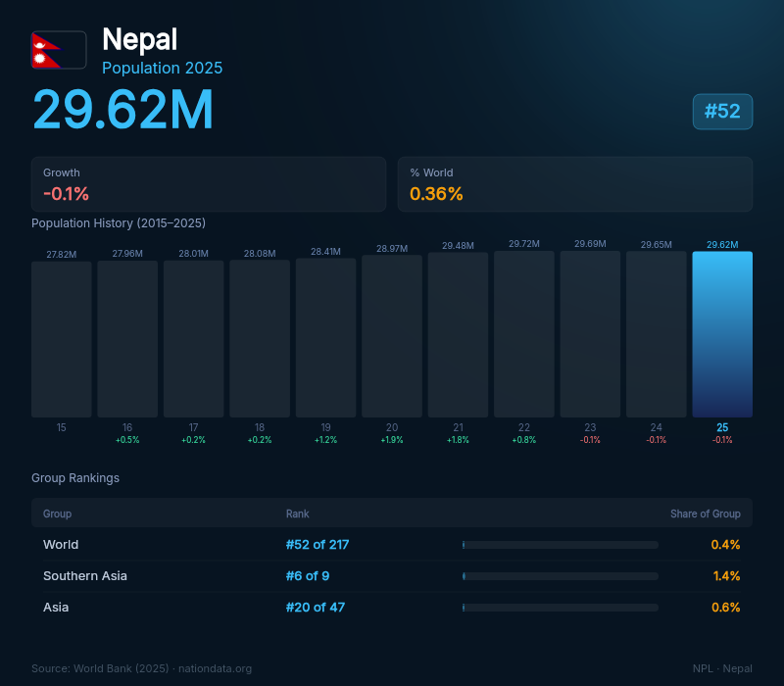
Task: Click the 2021 bar labeled 29.48M
Action: pos(458,334)
